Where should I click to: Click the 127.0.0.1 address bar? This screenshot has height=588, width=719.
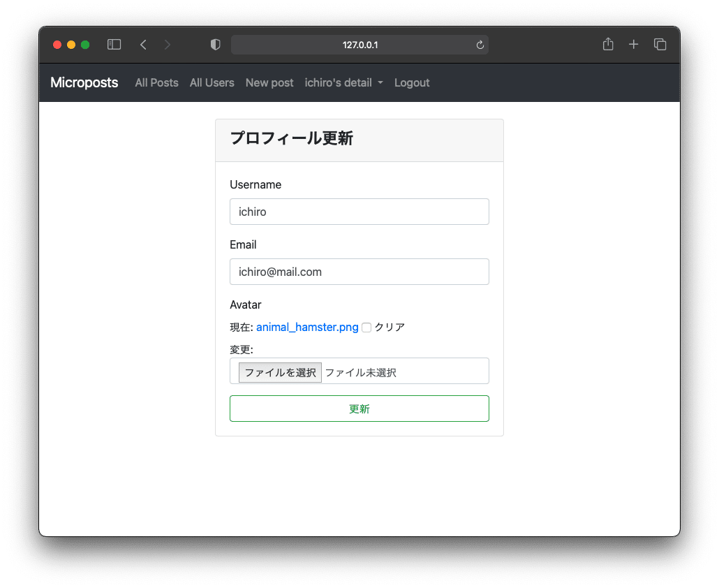[x=359, y=45]
